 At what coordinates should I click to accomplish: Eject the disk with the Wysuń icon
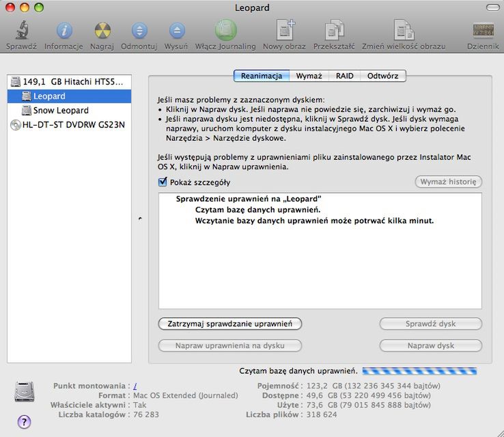pos(176,31)
